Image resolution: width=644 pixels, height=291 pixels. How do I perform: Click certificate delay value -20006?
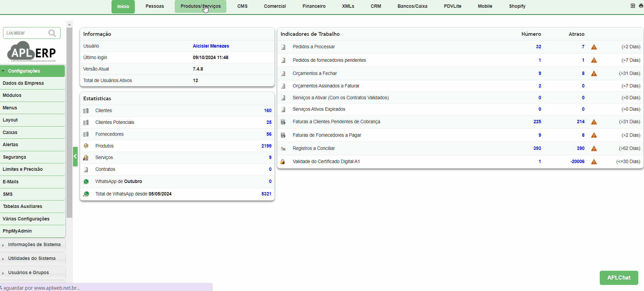[x=577, y=162]
